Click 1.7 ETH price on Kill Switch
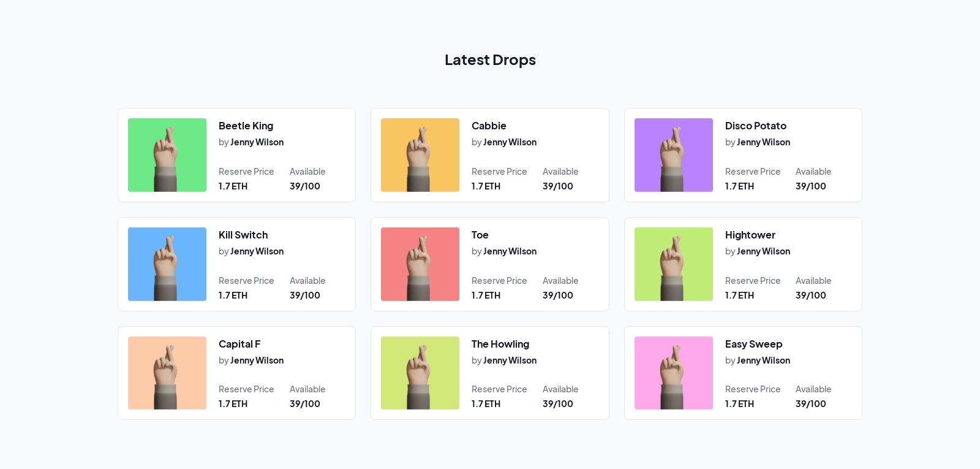The image size is (980, 469). click(233, 296)
